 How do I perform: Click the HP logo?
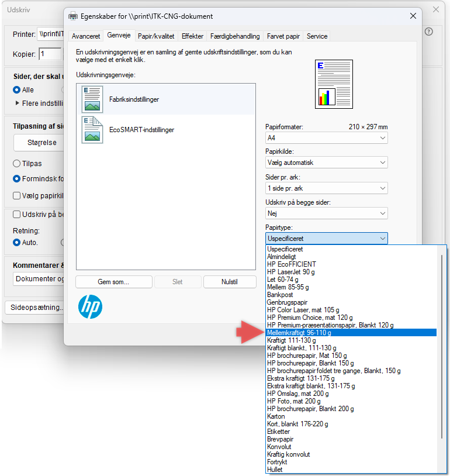pos(90,306)
